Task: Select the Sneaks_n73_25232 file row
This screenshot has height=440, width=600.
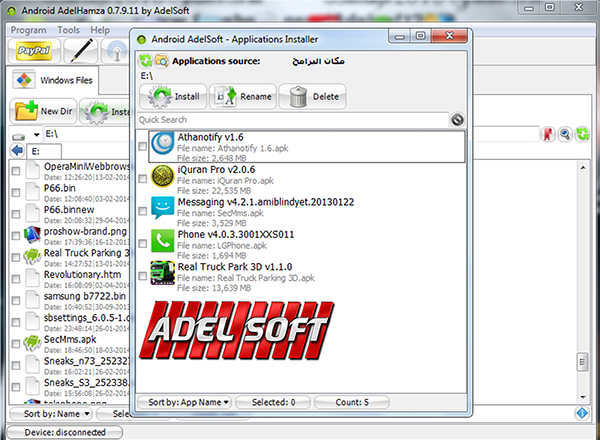Action: pyautogui.click(x=70, y=365)
